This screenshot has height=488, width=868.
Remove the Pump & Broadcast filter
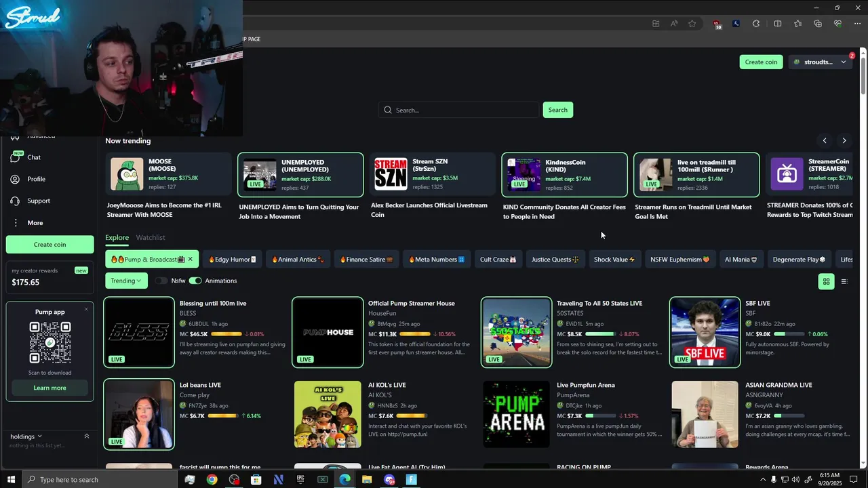click(x=191, y=259)
